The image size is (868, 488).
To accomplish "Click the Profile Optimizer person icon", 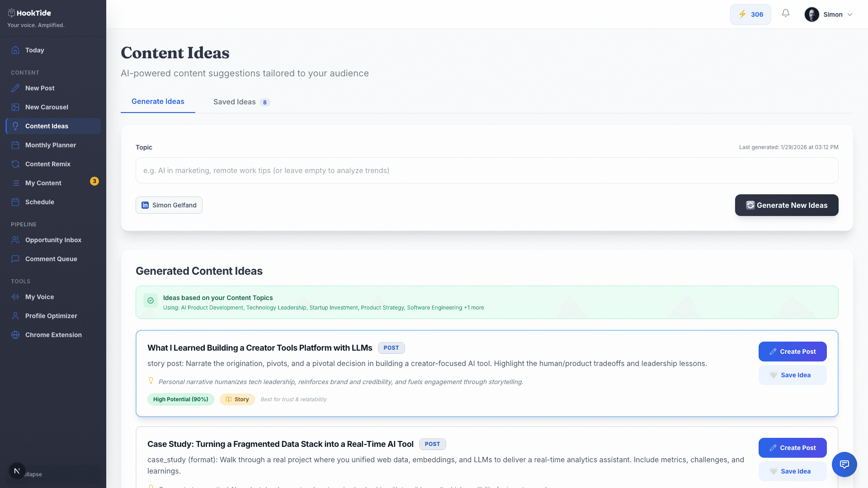I will click(x=15, y=316).
